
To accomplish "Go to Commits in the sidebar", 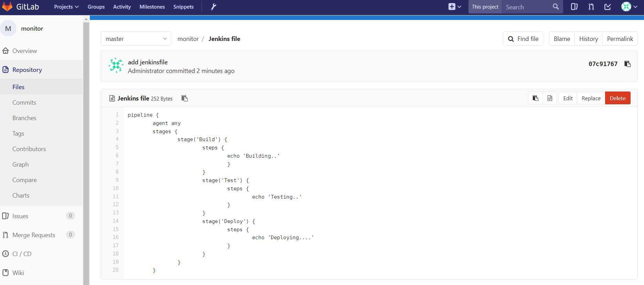I will 24,103.
